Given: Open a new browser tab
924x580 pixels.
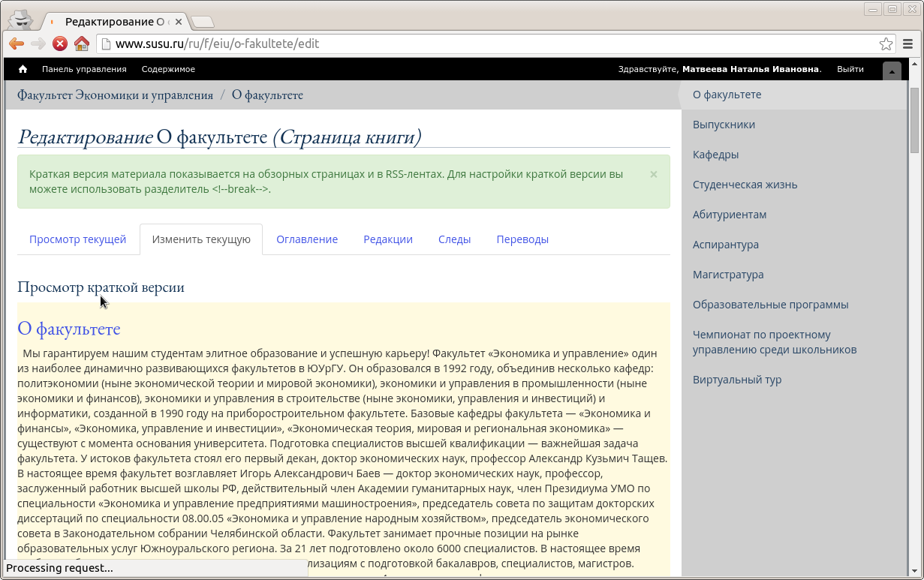Looking at the screenshot, I should [x=202, y=21].
